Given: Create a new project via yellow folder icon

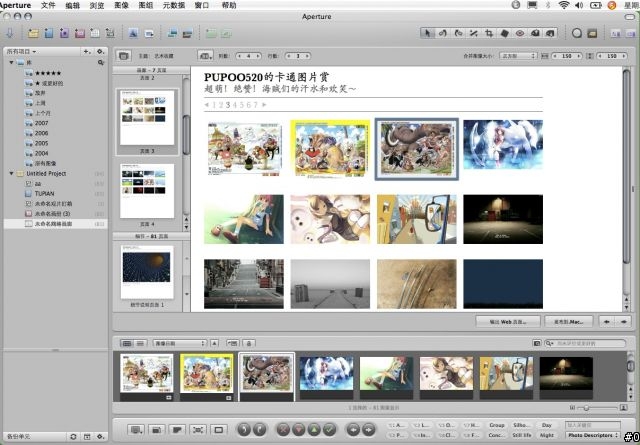Looking at the screenshot, I should tap(33, 33).
